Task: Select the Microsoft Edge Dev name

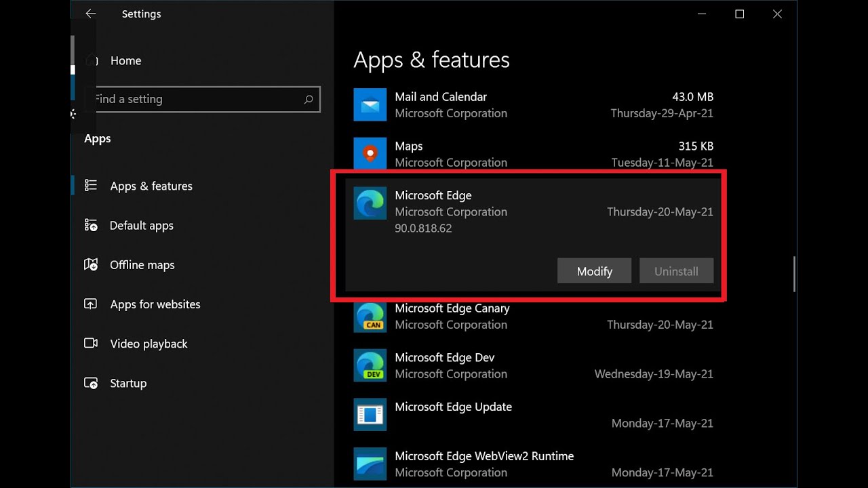Action: [x=445, y=357]
